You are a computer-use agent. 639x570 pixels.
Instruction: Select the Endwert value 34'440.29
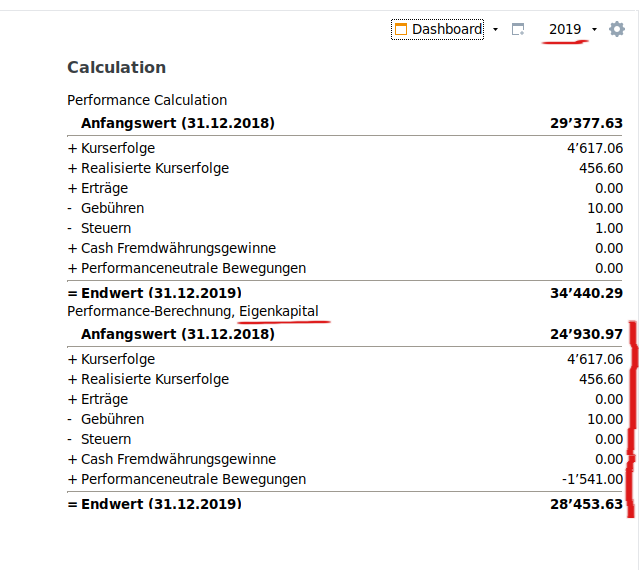click(x=586, y=293)
